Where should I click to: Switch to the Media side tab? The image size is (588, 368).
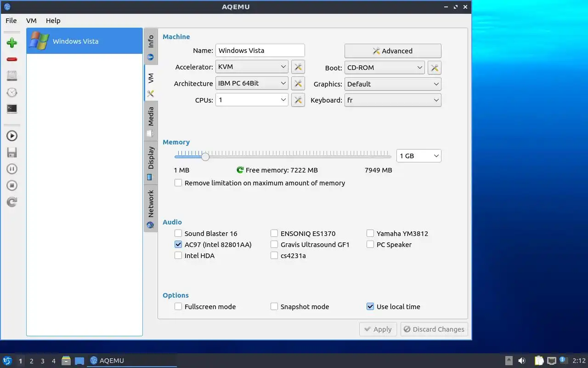point(150,122)
